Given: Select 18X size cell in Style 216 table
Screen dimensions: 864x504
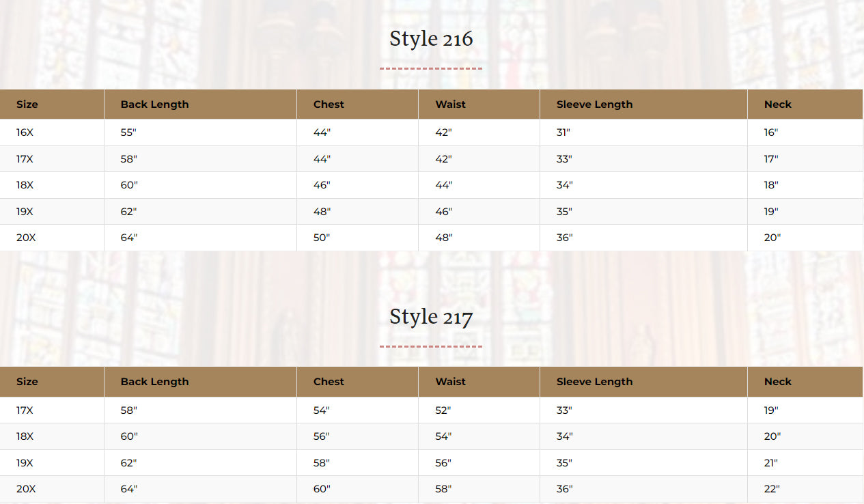Looking at the screenshot, I should click(x=25, y=185).
